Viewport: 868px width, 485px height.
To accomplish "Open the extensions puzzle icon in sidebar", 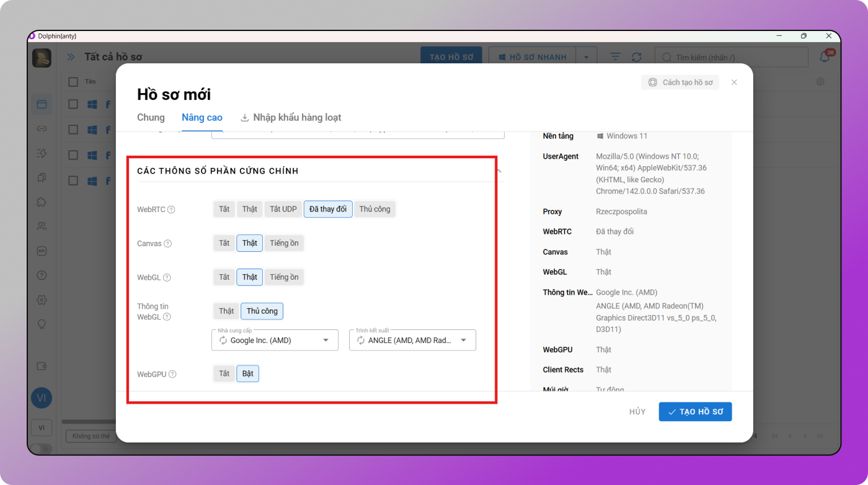I will [42, 202].
